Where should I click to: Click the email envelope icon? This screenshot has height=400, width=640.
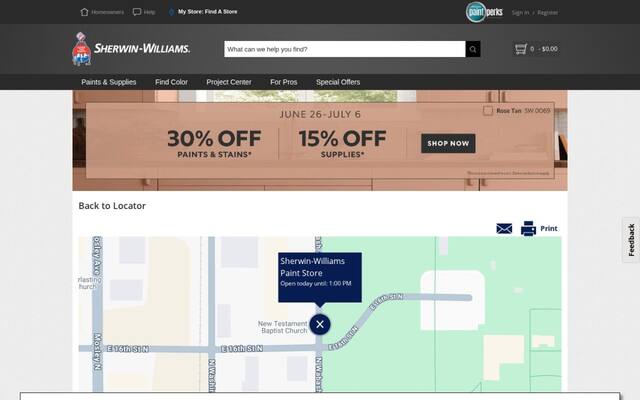(x=504, y=229)
